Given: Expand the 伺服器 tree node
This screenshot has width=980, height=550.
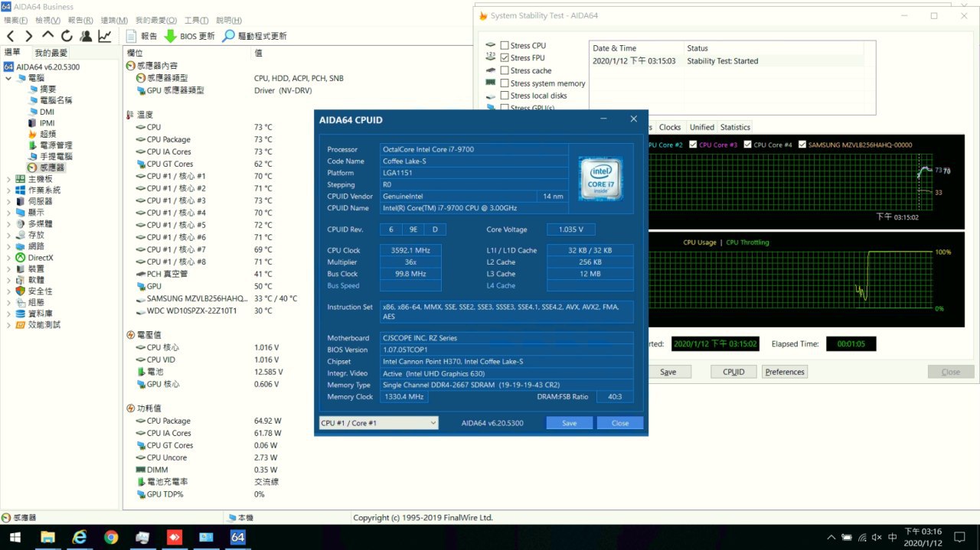Looking at the screenshot, I should (8, 201).
